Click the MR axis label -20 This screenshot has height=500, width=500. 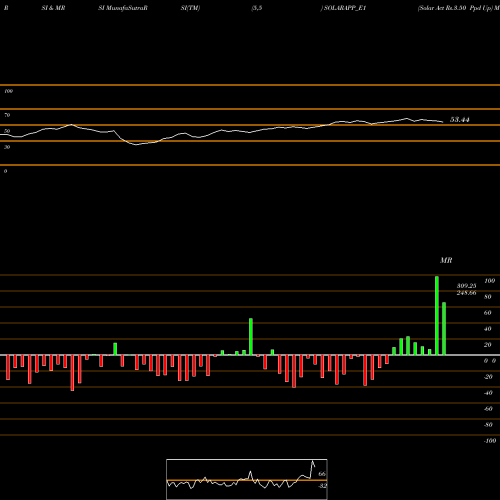[488, 377]
